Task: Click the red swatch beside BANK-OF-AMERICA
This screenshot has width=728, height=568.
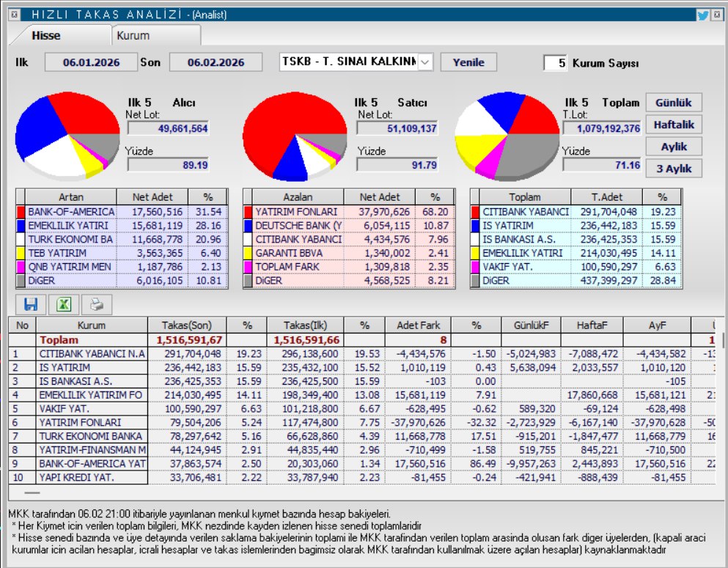Action: [x=21, y=212]
